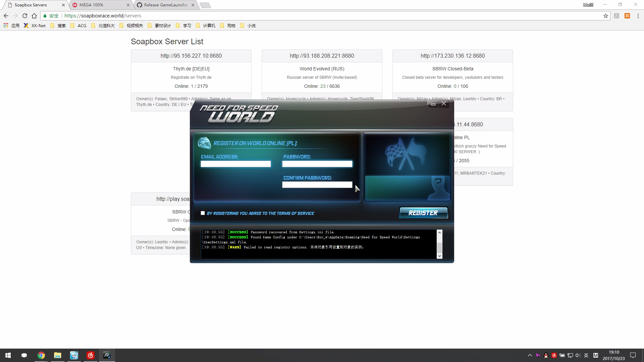
Task: Click the player avatar placeholder panel
Action: pyautogui.click(x=407, y=188)
